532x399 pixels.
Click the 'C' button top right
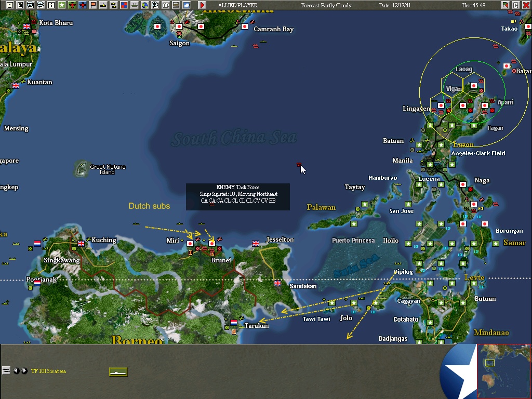tap(516, 5)
